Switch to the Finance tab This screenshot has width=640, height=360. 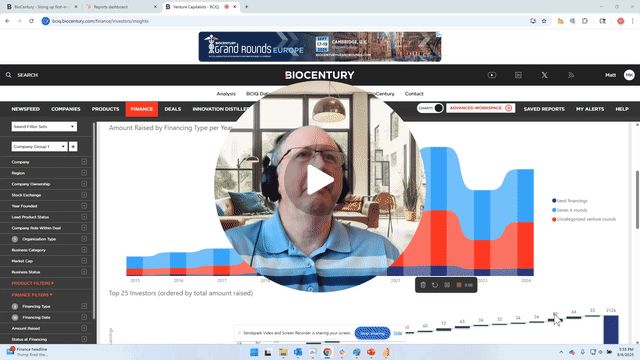(142, 109)
